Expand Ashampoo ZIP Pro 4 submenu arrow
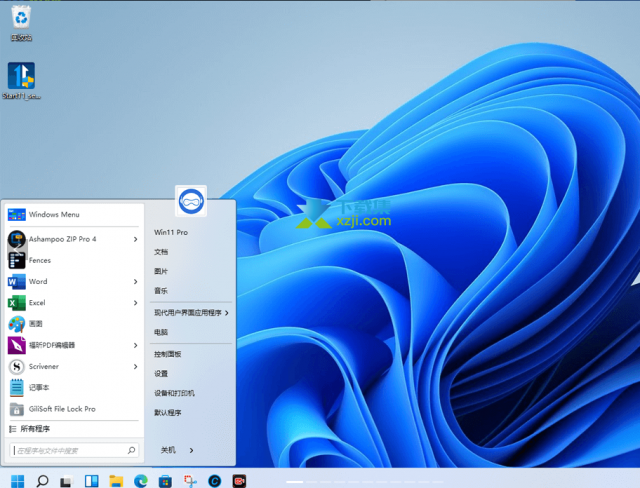Screen dimensions: 640x488 (136, 239)
